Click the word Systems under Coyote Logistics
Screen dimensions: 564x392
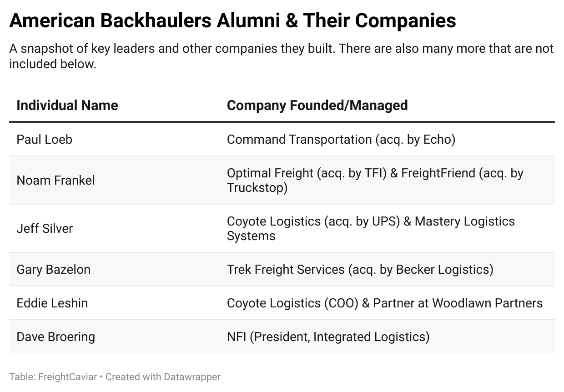coord(251,236)
